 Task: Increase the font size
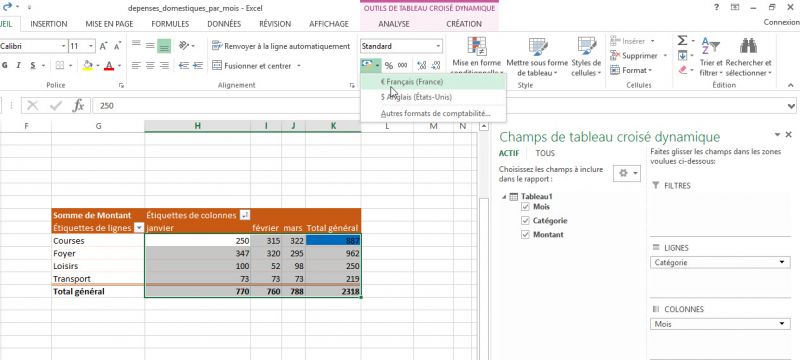104,46
